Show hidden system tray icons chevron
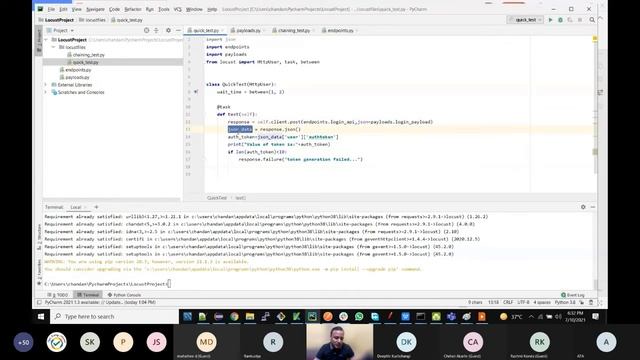The height and width of the screenshot is (360, 640). tap(531, 317)
